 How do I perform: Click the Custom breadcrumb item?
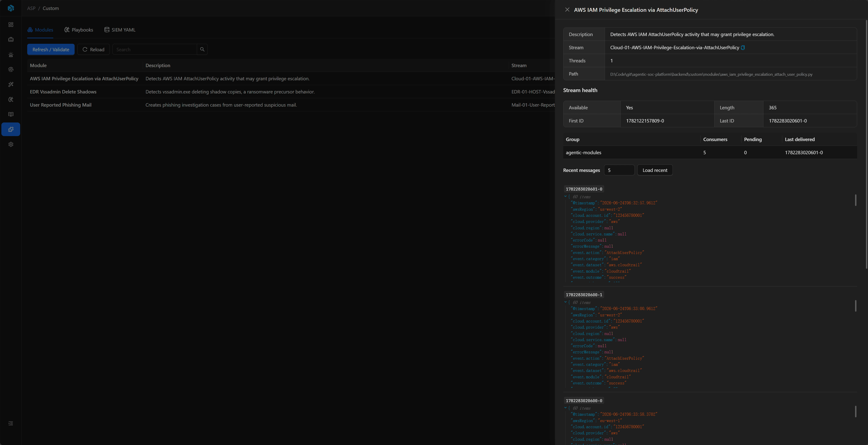(51, 8)
